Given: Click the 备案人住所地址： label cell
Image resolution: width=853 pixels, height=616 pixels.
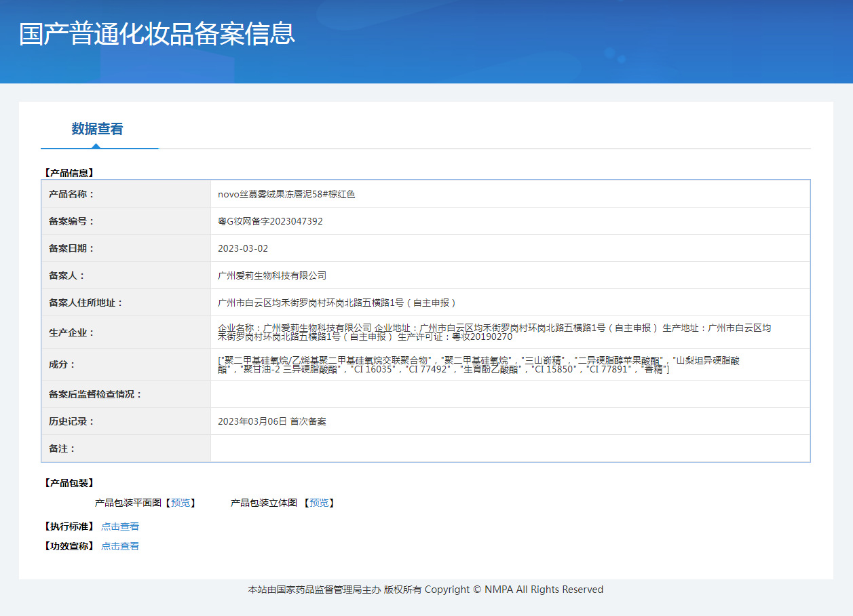Looking at the screenshot, I should coord(126,303).
